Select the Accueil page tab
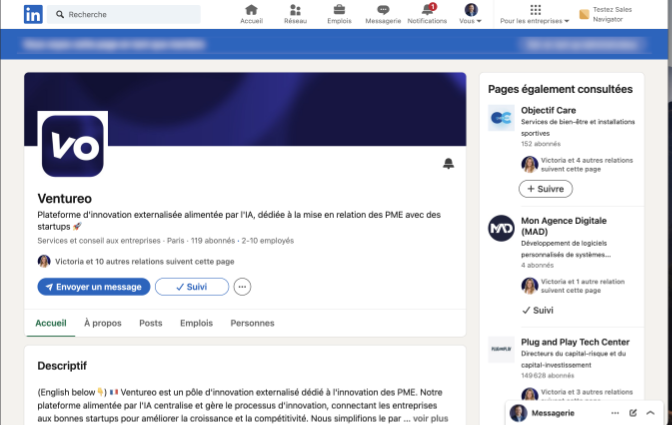This screenshot has height=425, width=672. tap(51, 323)
